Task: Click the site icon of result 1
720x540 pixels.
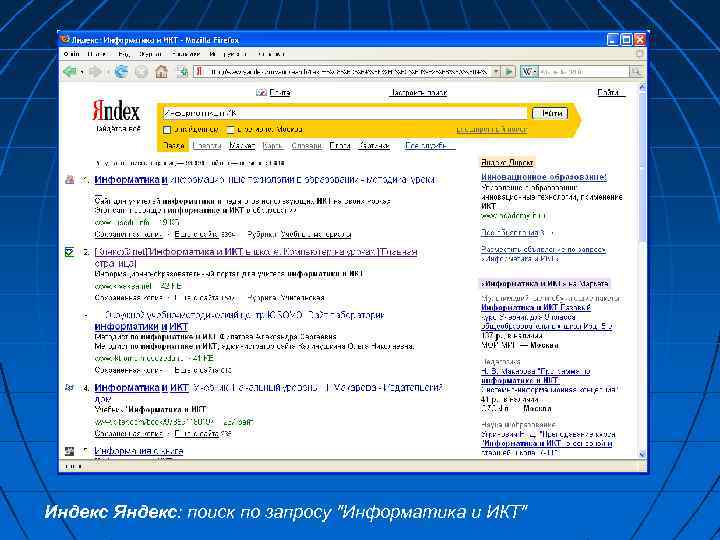Action: click(69, 180)
